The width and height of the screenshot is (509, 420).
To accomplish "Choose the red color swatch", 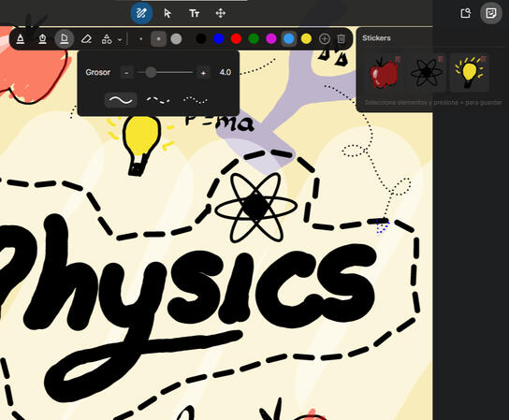I will (x=236, y=39).
